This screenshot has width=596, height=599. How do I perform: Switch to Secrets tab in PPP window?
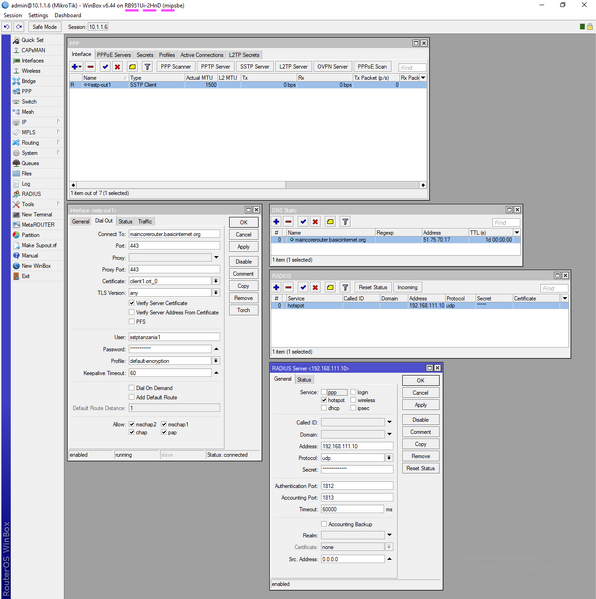(145, 55)
